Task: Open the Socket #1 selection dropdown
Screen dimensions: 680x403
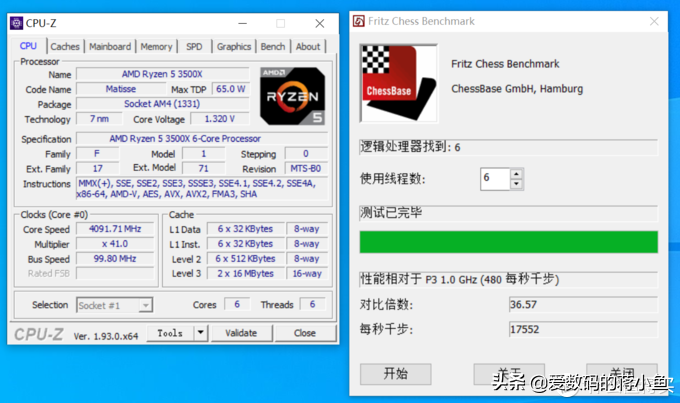Action: [114, 305]
